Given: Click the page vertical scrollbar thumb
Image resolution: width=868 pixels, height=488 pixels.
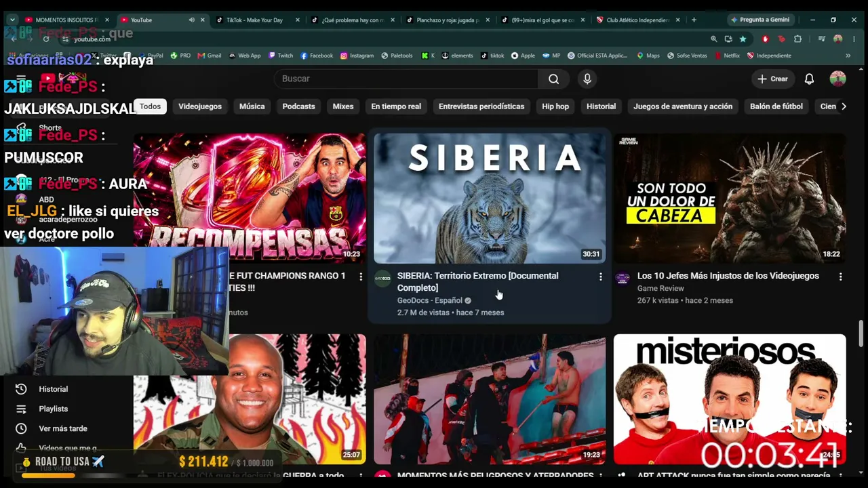Looking at the screenshot, I should tap(861, 332).
